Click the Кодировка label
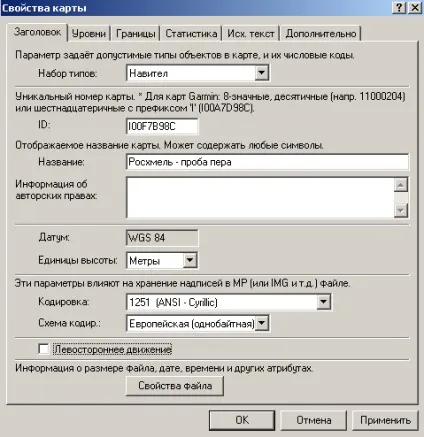The width and height of the screenshot is (424, 437). coord(63,302)
